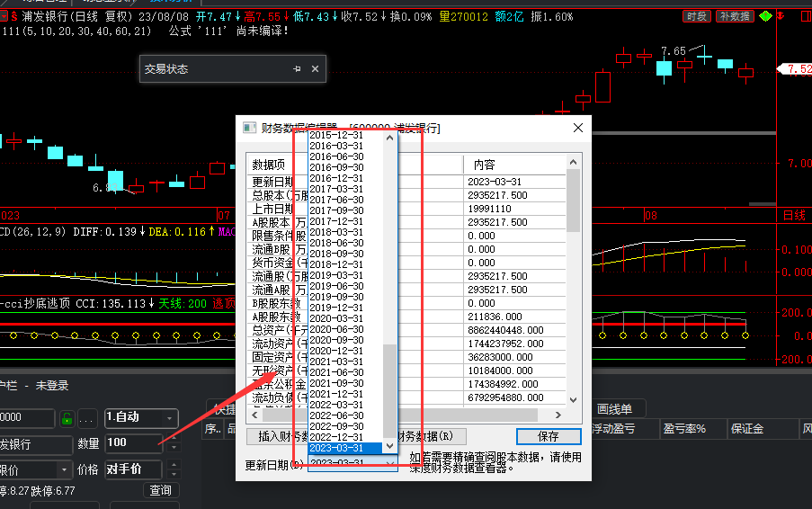Viewport: 812px width, 509px height.
Task: Click the table's horizontal scroll-left arrow
Action: pyautogui.click(x=254, y=415)
